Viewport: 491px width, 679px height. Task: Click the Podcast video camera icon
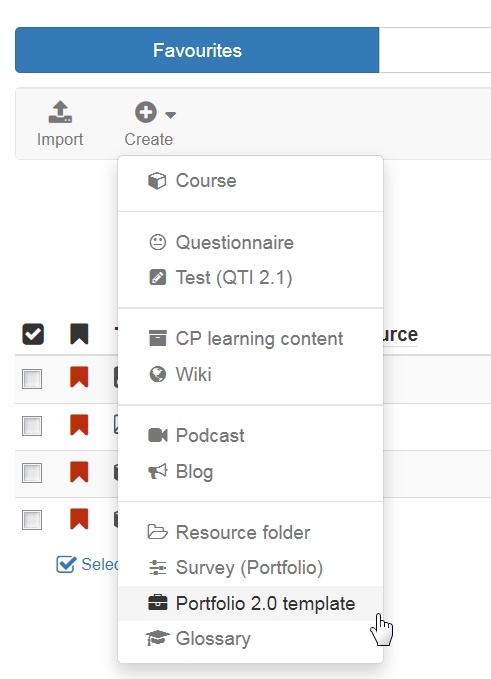[158, 435]
